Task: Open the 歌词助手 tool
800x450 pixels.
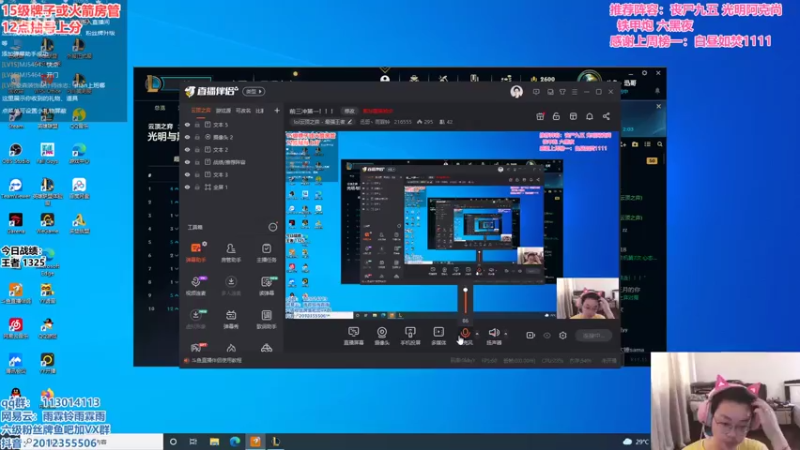Action: (x=266, y=319)
